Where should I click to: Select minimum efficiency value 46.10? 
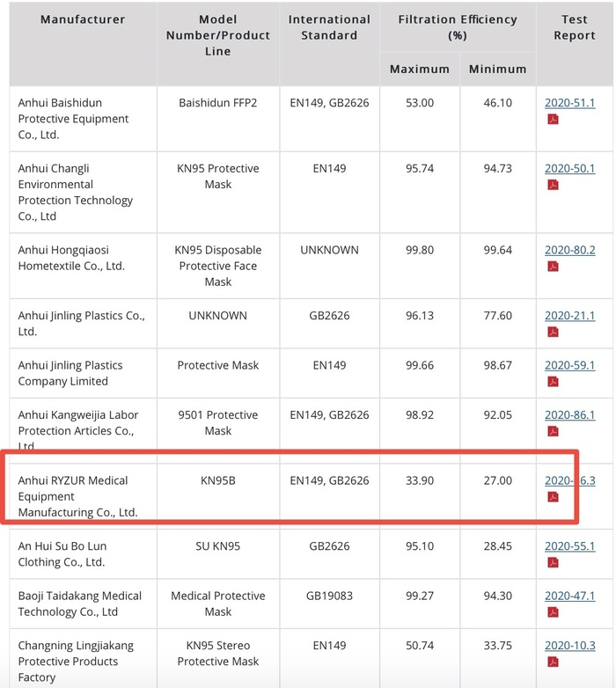(x=497, y=103)
